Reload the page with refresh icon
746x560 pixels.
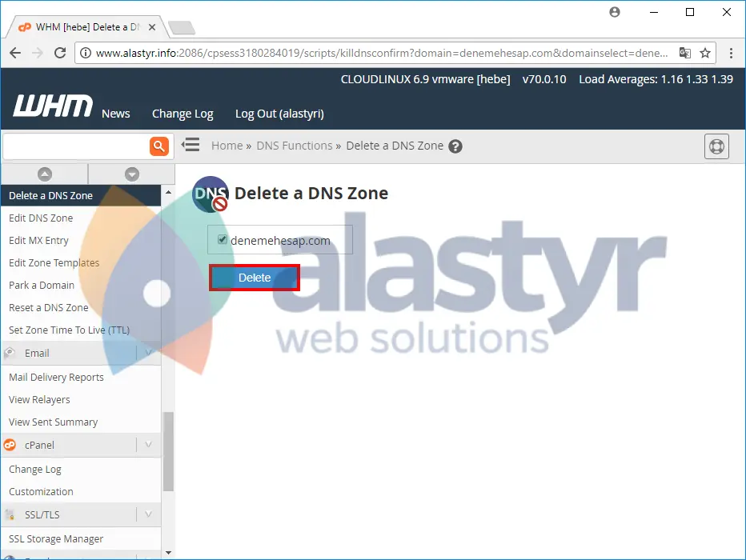tap(60, 53)
